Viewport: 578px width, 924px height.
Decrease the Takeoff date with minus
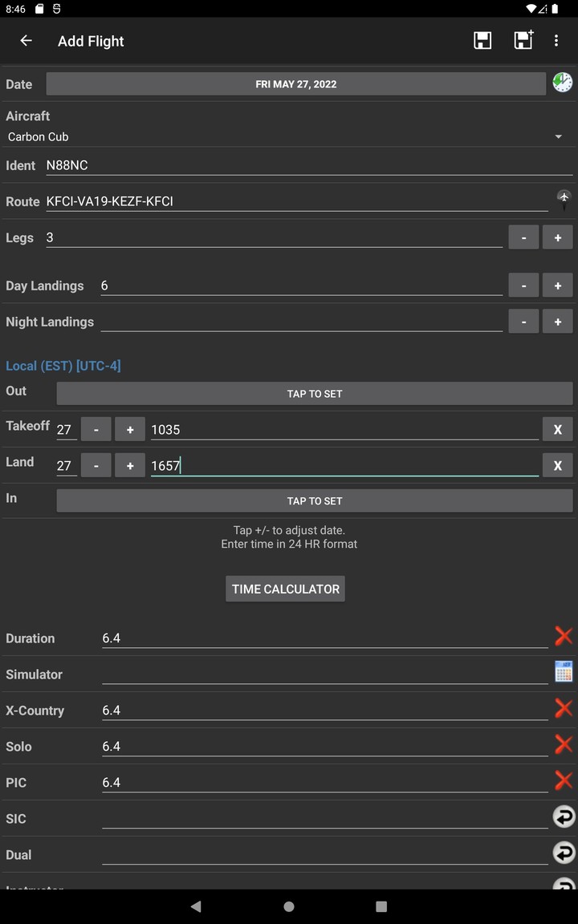coord(96,430)
